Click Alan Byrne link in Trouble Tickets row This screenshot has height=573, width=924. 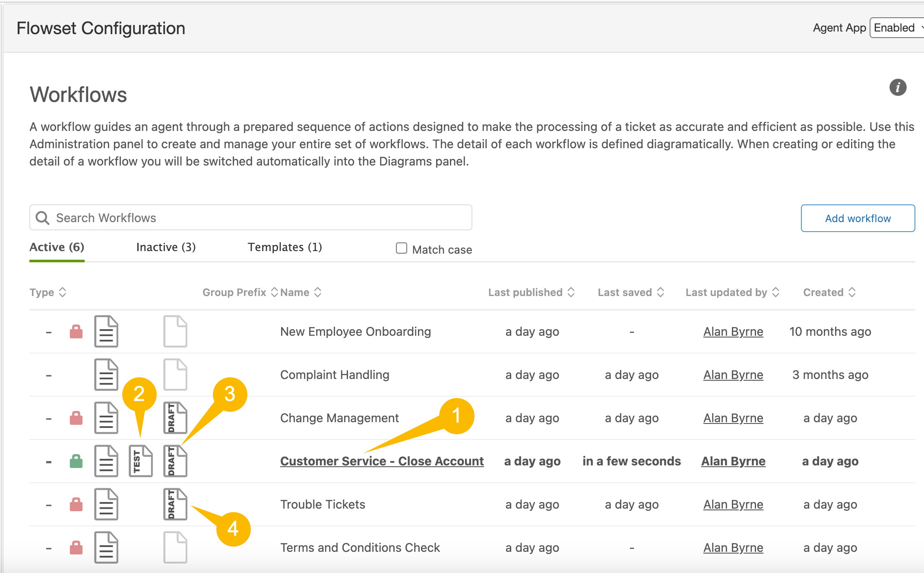tap(733, 504)
